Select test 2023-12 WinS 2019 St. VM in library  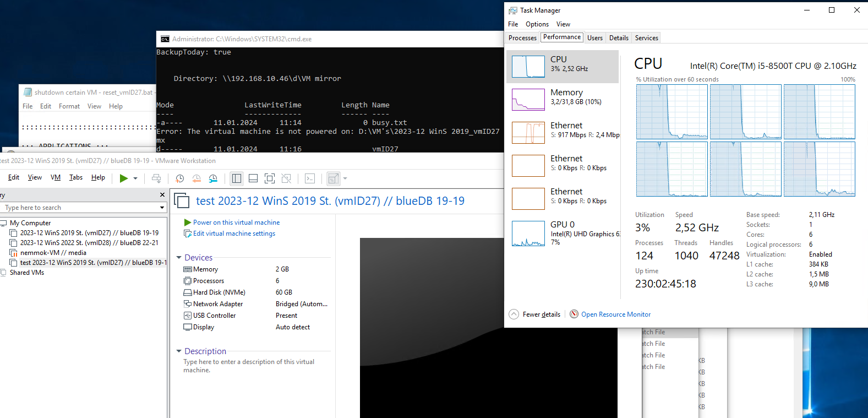(x=92, y=263)
